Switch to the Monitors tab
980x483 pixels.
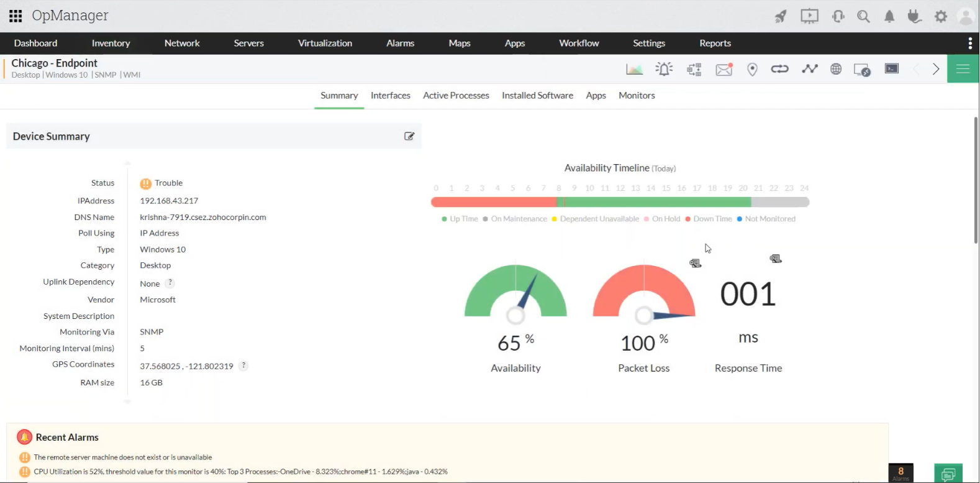coord(637,95)
